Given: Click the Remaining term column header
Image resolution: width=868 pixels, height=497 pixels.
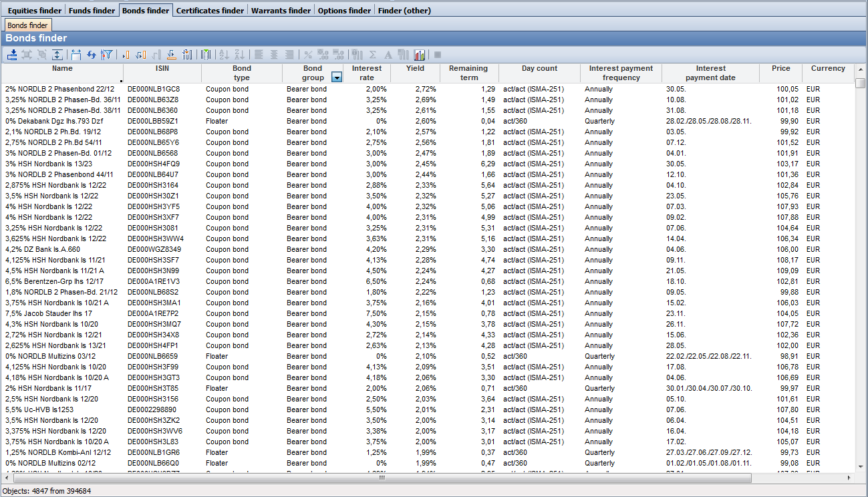Looking at the screenshot, I should pos(468,73).
